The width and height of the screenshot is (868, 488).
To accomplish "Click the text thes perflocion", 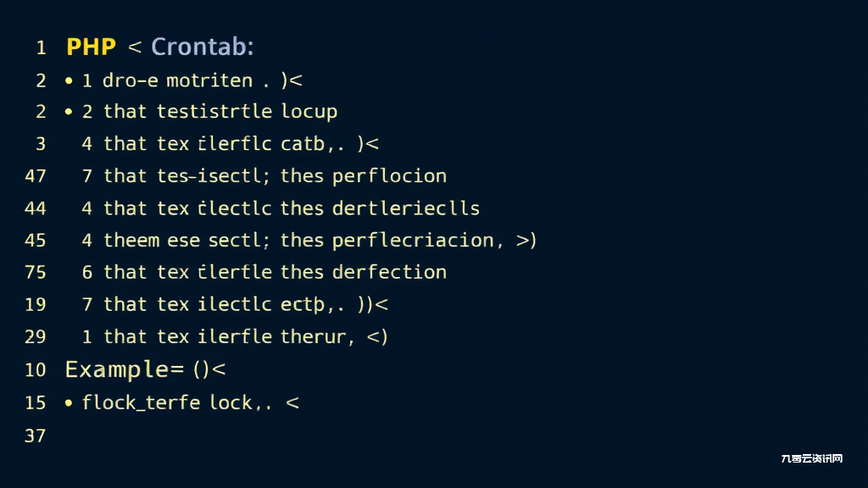I will pos(363,176).
